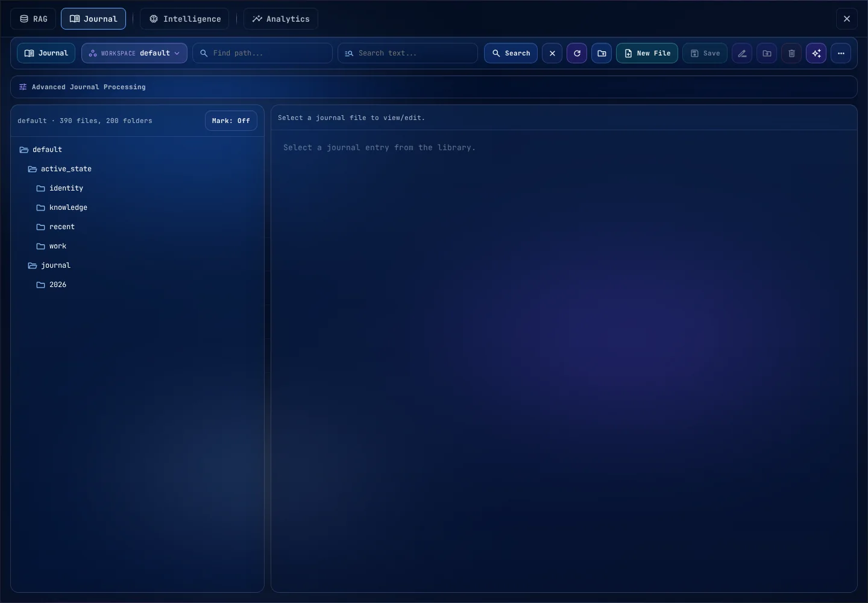Collapse the active_state folder

[x=137, y=169]
